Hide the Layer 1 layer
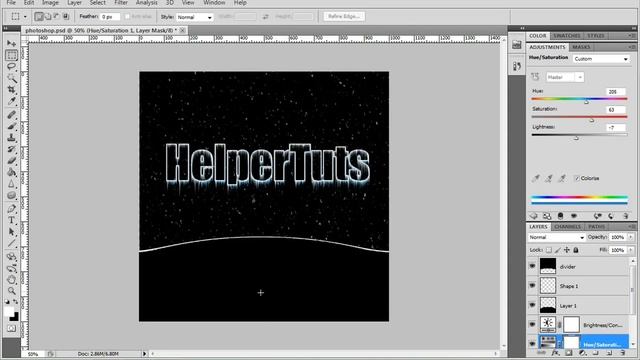Screen dimensions: 640x360 click(532, 305)
